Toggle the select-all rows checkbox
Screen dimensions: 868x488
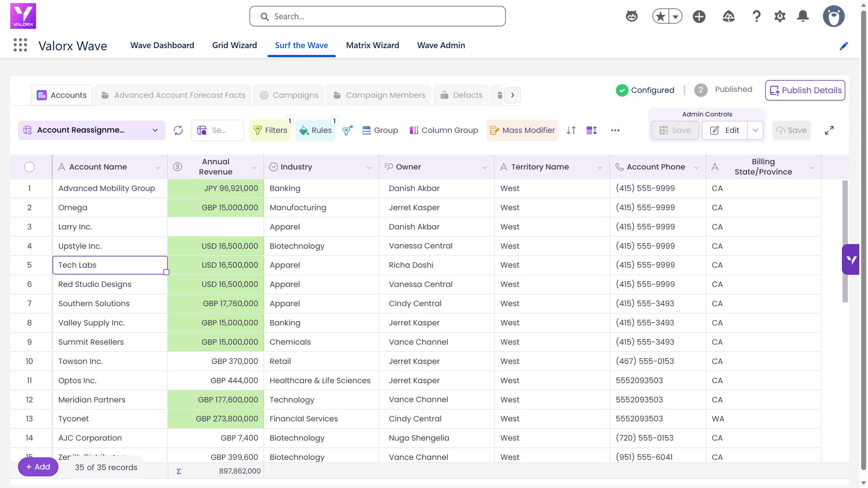[29, 167]
